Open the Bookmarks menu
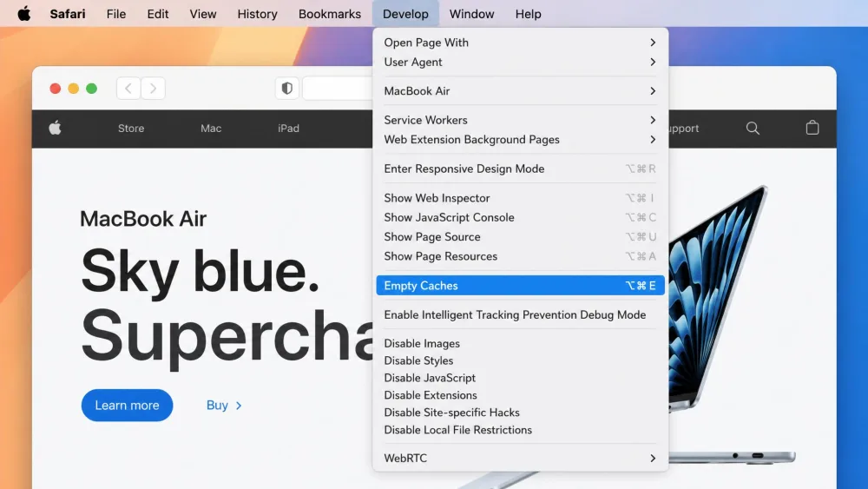This screenshot has width=868, height=489. [329, 14]
